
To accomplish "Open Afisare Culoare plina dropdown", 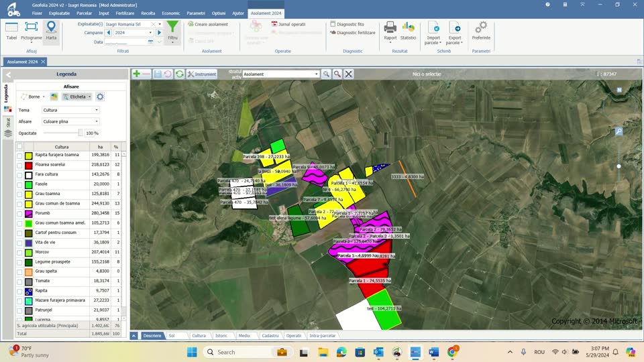I will [70, 121].
